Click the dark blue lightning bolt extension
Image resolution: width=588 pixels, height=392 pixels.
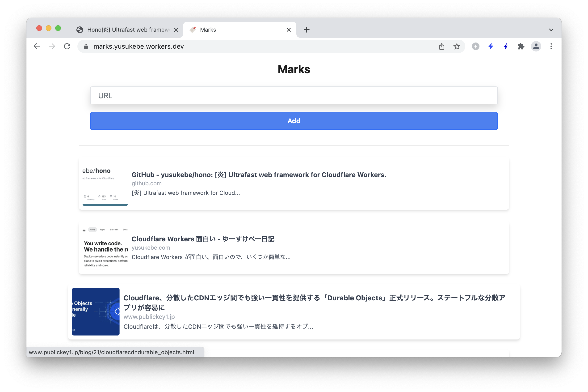click(506, 46)
